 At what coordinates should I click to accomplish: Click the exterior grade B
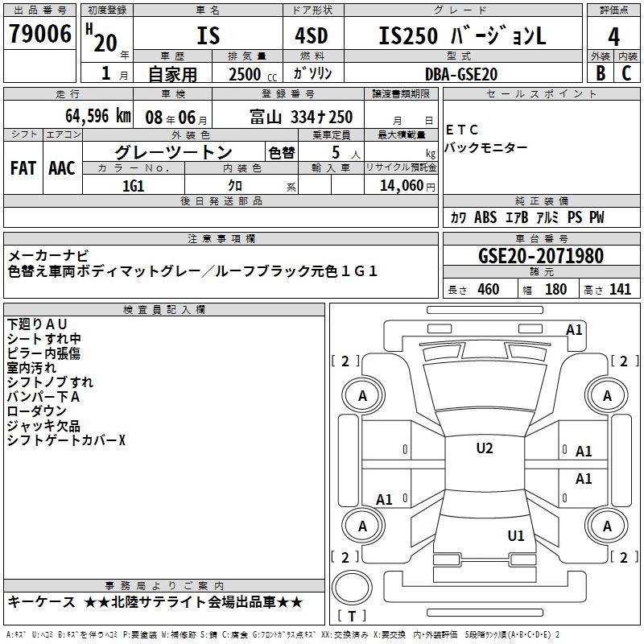click(601, 73)
